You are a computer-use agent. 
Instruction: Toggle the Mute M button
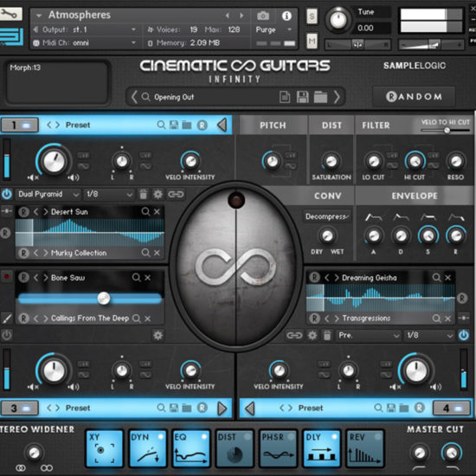tap(312, 41)
